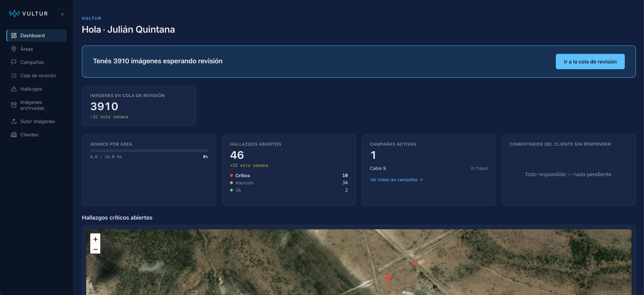Click the lower red marker on the map
Screen dimensions: 644x295
coord(388,278)
